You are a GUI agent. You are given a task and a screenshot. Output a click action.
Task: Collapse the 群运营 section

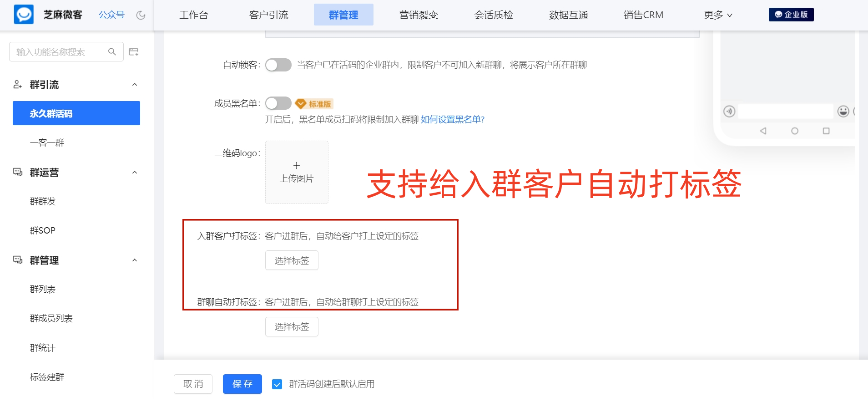click(x=135, y=173)
